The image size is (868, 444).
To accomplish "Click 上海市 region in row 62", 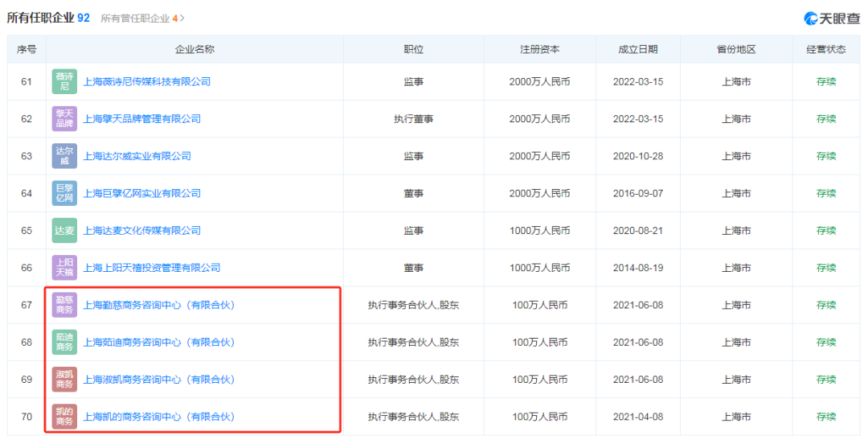I will [x=736, y=118].
